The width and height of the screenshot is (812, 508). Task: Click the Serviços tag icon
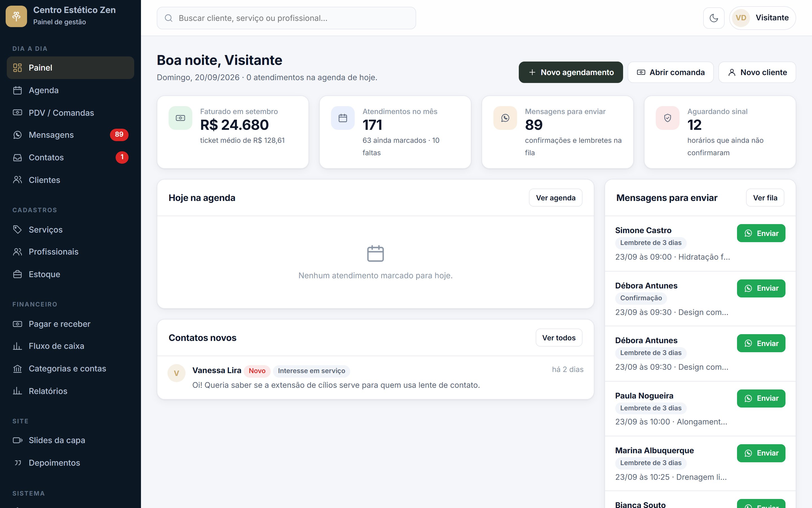click(x=17, y=229)
